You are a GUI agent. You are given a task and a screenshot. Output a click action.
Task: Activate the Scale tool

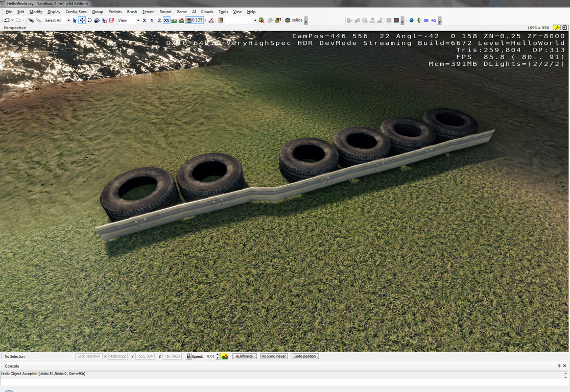97,20
